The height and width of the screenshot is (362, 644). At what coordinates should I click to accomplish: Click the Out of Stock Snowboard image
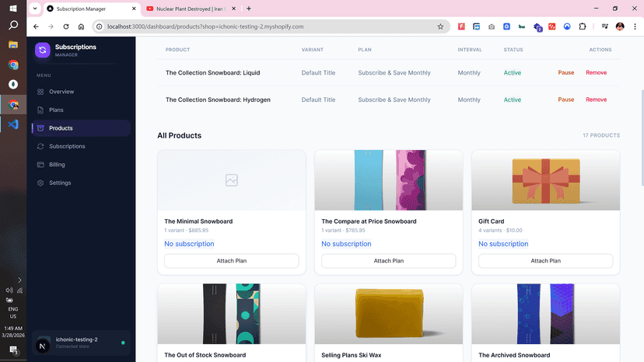(x=232, y=314)
